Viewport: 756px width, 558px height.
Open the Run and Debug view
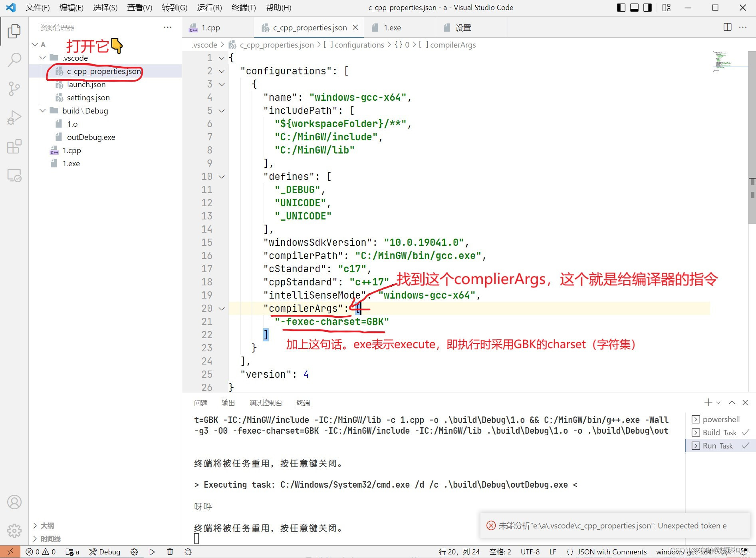coord(14,118)
